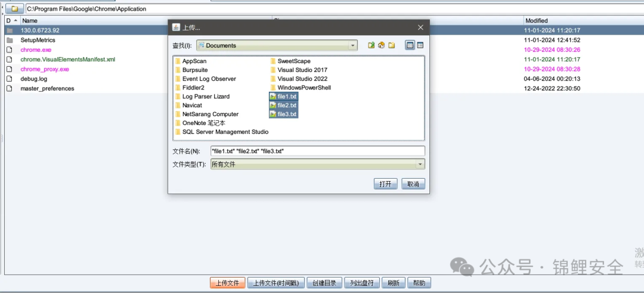Open the 文件类型 所有文件 dropdown
This screenshot has height=293, width=644.
tap(317, 164)
